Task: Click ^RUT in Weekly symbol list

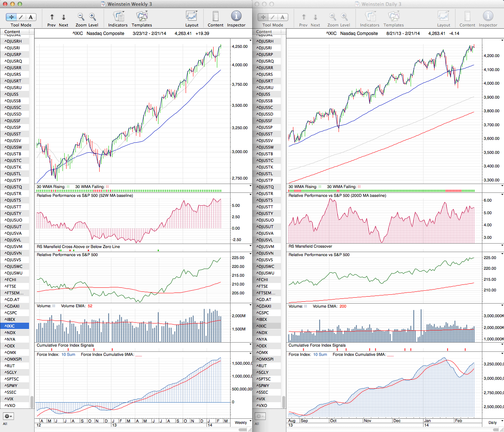Action: (10, 366)
